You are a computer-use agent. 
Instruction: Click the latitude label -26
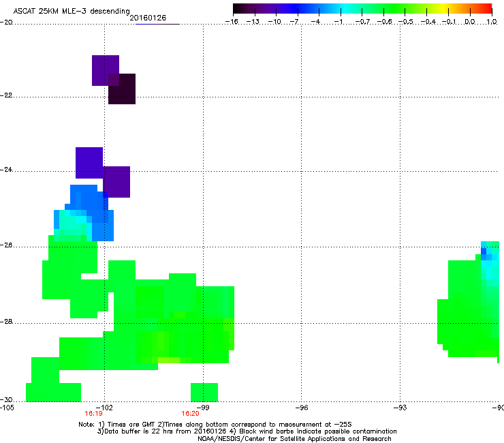point(6,245)
